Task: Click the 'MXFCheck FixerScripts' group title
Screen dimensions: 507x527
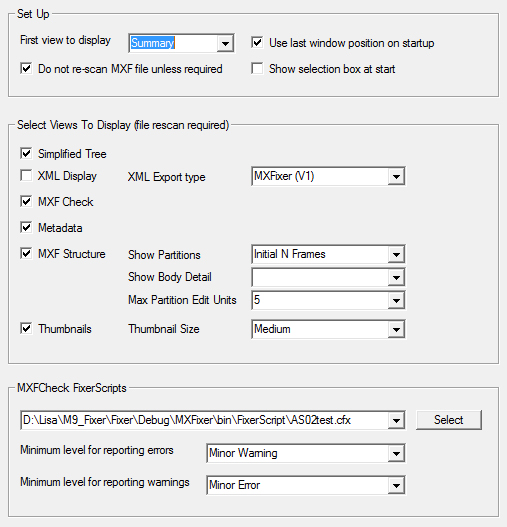Action: [72, 388]
